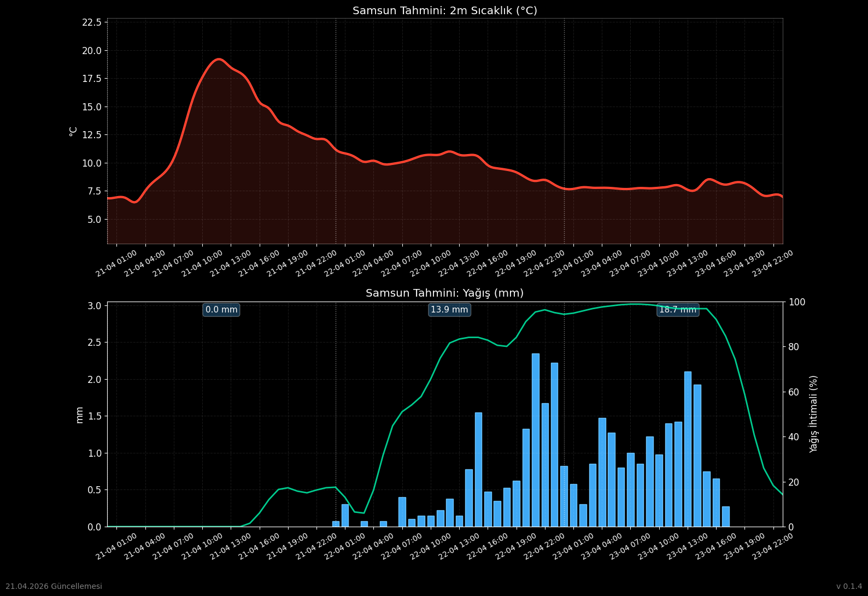Viewport: 868px width, 596px height.
Task: Click the '40' probability axis tick label
Action: [x=794, y=437]
